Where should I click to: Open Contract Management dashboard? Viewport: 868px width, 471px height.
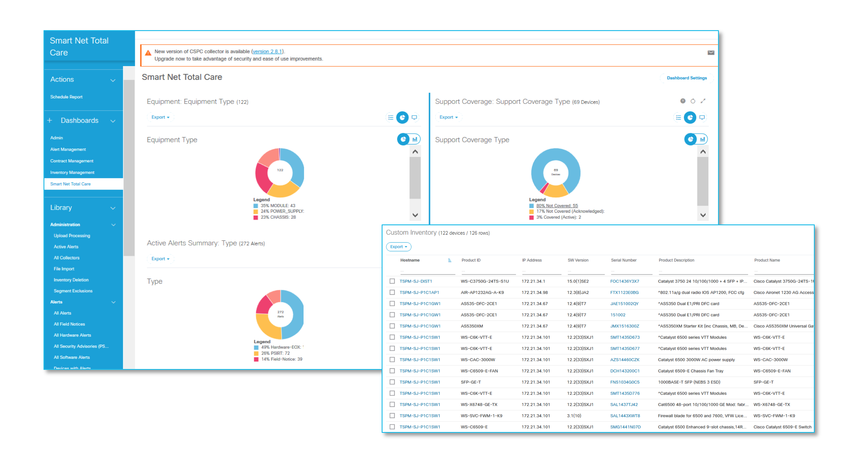click(x=71, y=161)
